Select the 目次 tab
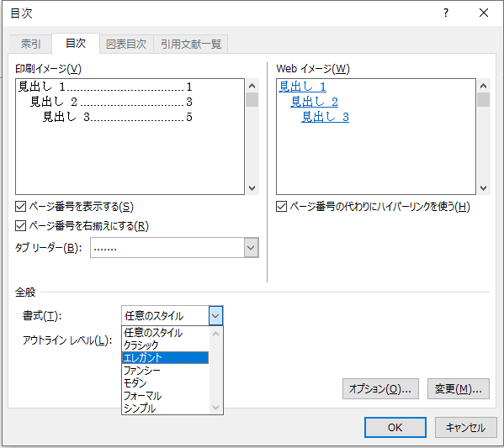This screenshot has width=504, height=448. 76,44
